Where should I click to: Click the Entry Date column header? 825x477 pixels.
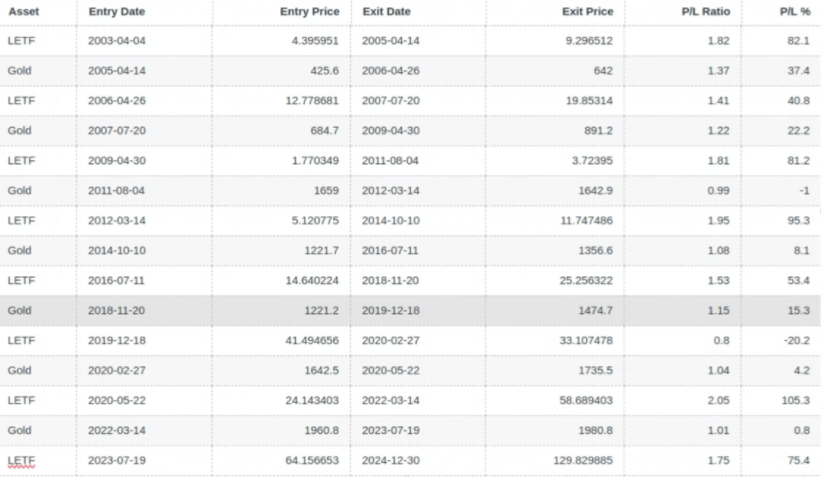pyautogui.click(x=118, y=11)
